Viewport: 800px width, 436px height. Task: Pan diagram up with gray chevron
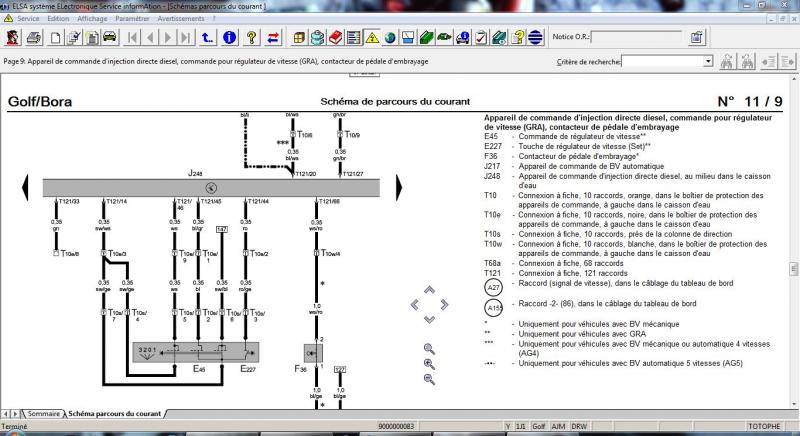(430, 290)
